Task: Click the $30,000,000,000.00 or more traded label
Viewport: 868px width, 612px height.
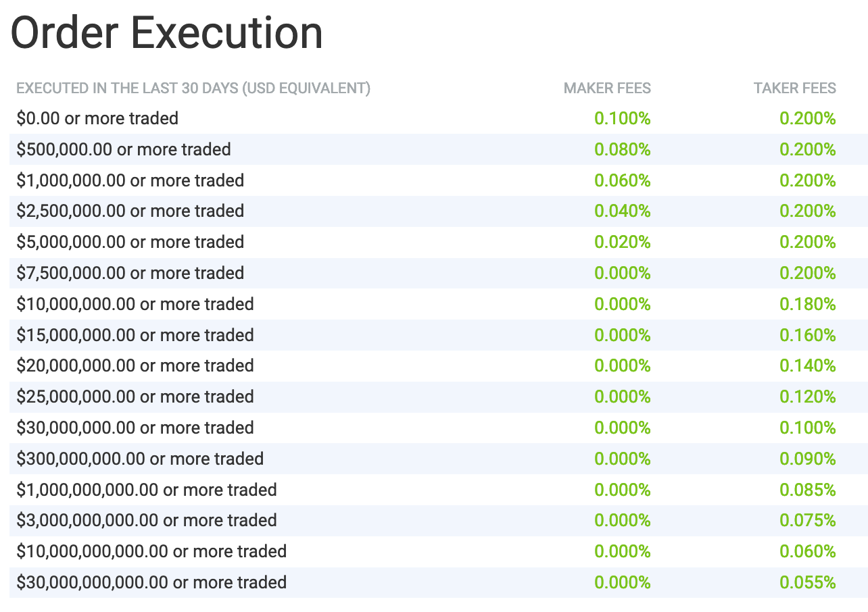Action: [151, 583]
